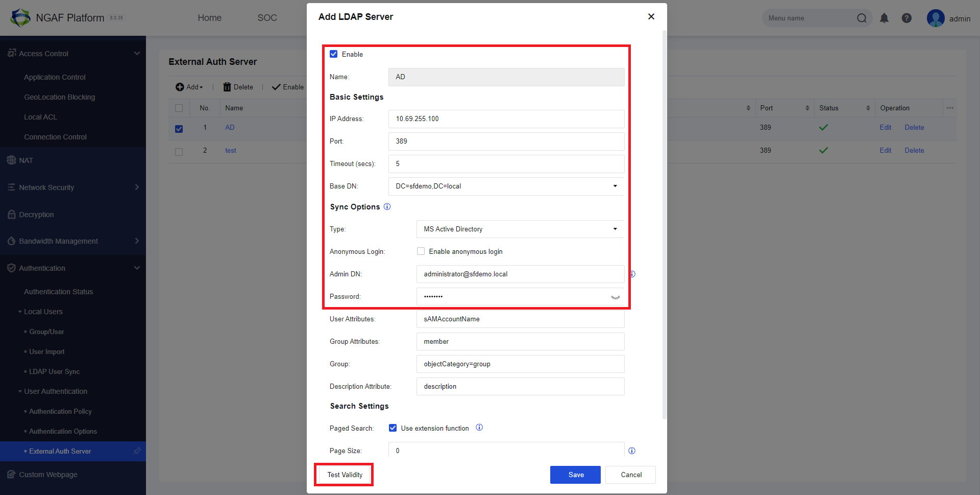The width and height of the screenshot is (980, 495).
Task: Click the Page Size info icon
Action: tap(632, 451)
